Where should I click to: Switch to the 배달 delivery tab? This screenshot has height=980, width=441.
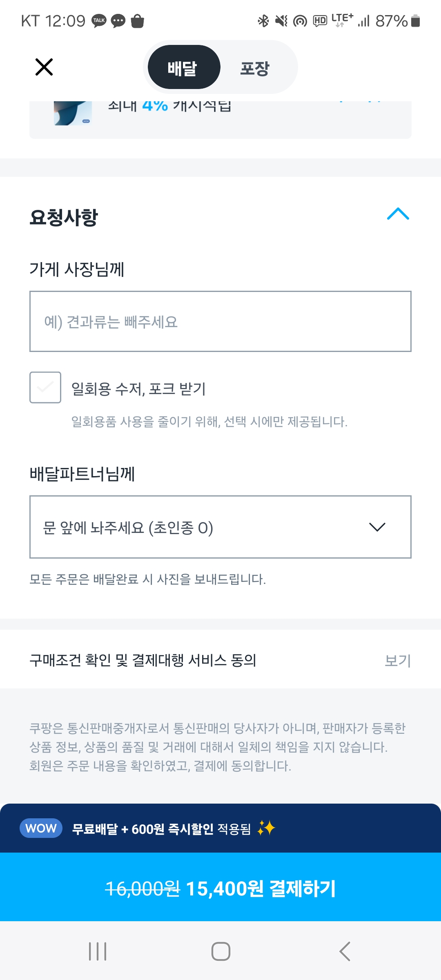[183, 67]
